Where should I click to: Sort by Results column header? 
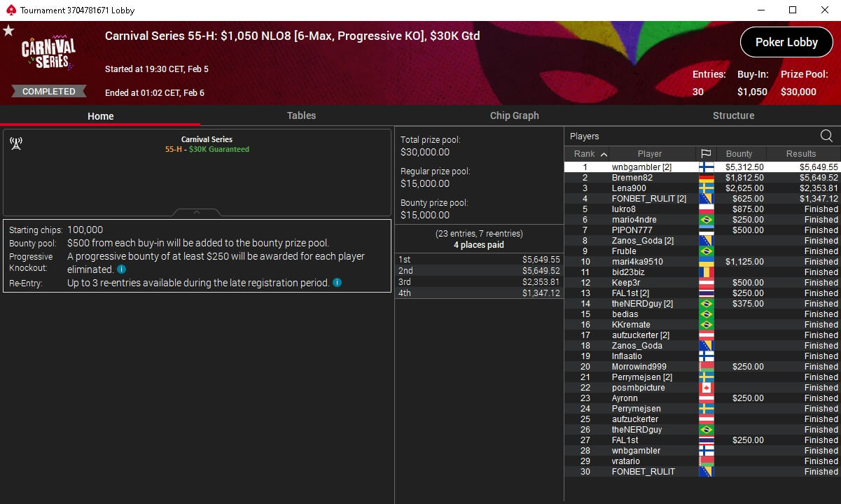point(801,153)
